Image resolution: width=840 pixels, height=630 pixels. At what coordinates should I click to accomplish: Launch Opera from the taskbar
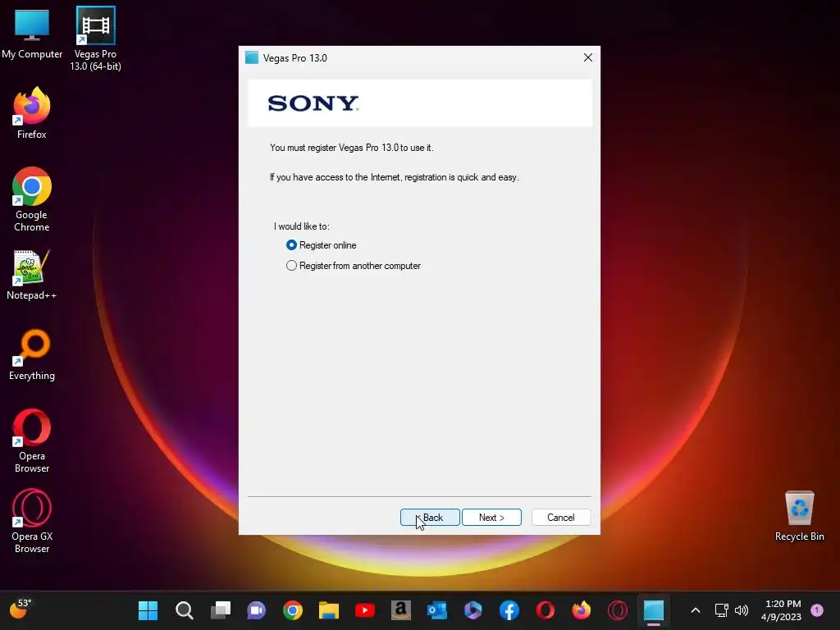[546, 610]
